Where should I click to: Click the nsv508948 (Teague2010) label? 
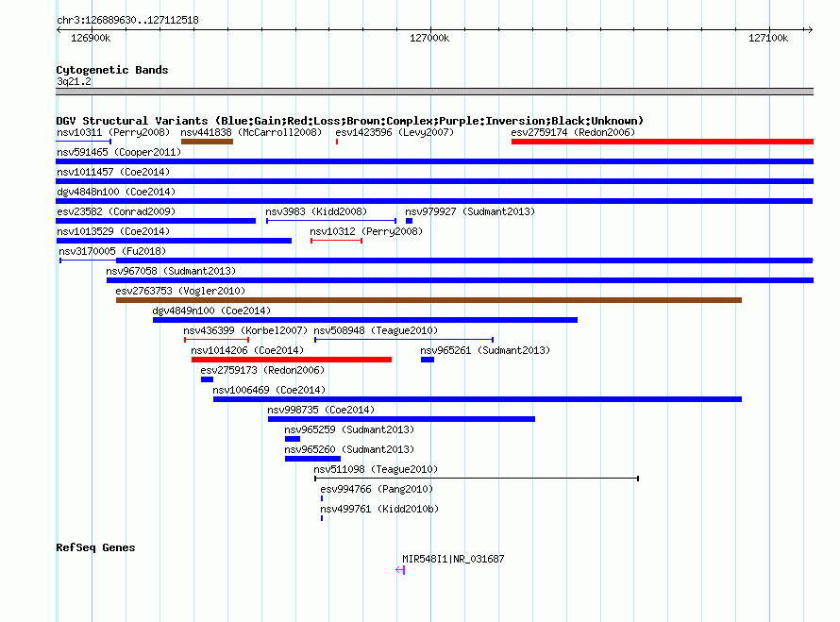pyautogui.click(x=376, y=330)
